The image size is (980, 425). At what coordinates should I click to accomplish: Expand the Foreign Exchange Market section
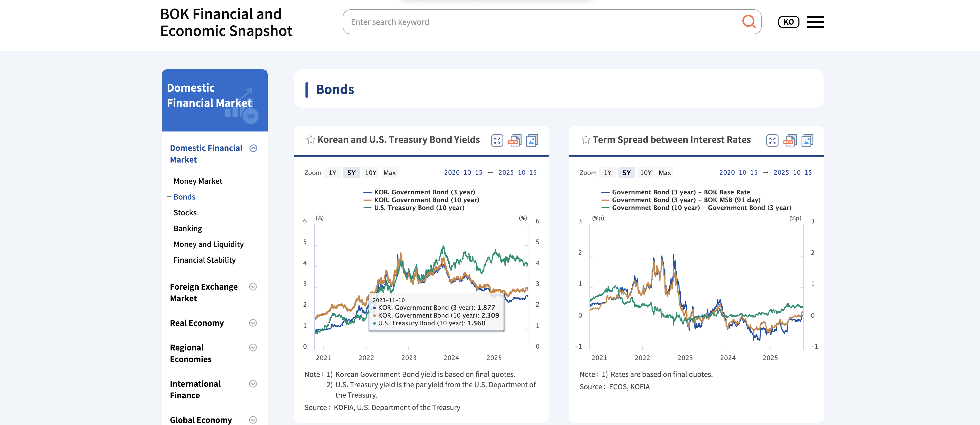click(253, 287)
